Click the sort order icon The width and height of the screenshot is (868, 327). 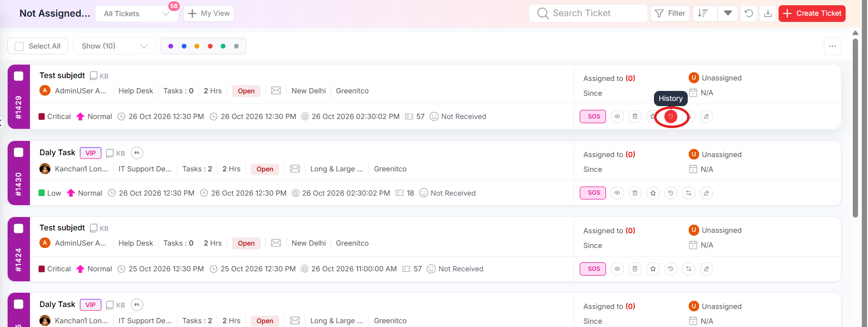pos(703,13)
